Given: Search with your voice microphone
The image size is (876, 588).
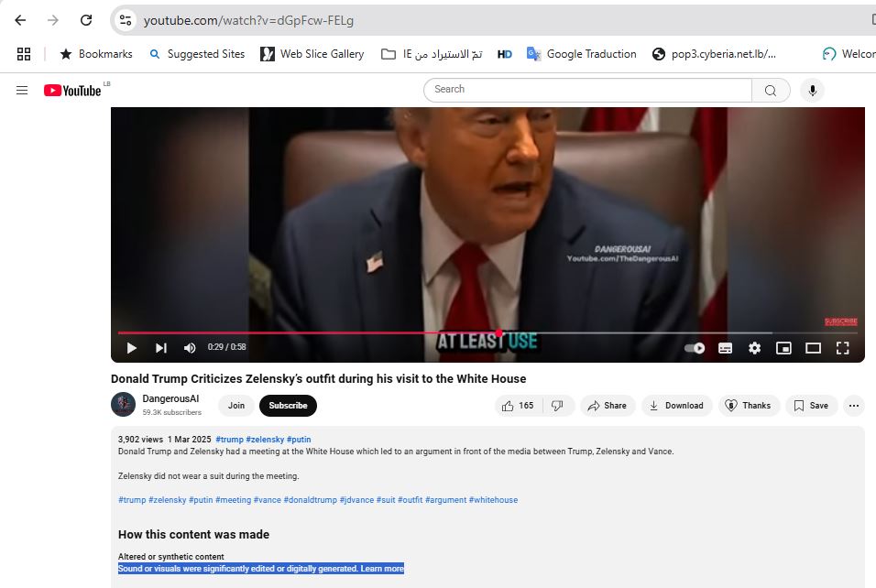Looking at the screenshot, I should tap(812, 90).
